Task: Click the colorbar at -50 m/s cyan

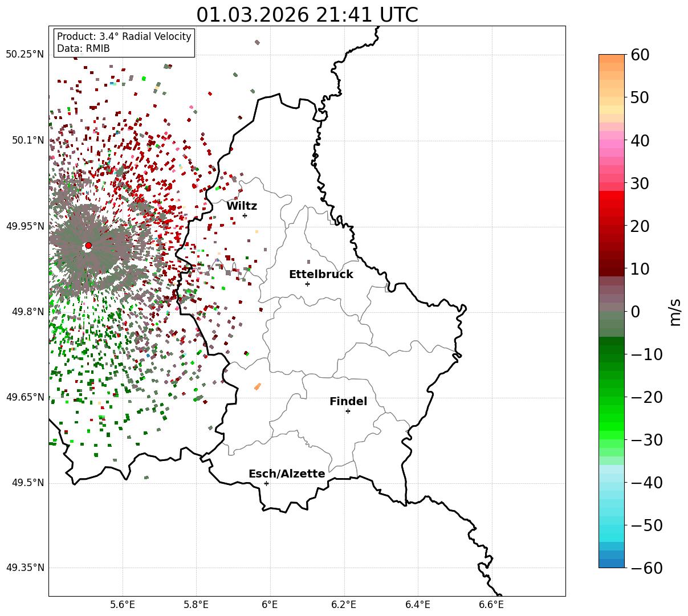Action: coord(612,525)
